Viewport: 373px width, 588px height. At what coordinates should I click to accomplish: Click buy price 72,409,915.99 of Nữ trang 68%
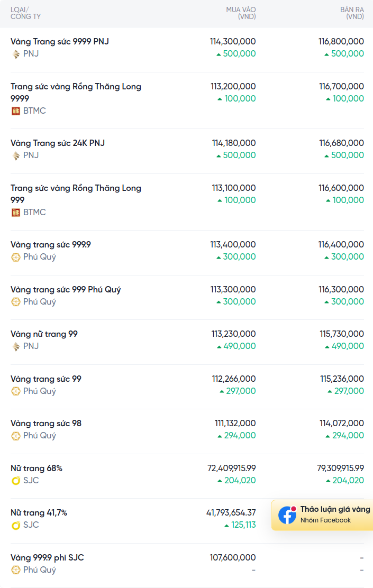pos(232,468)
